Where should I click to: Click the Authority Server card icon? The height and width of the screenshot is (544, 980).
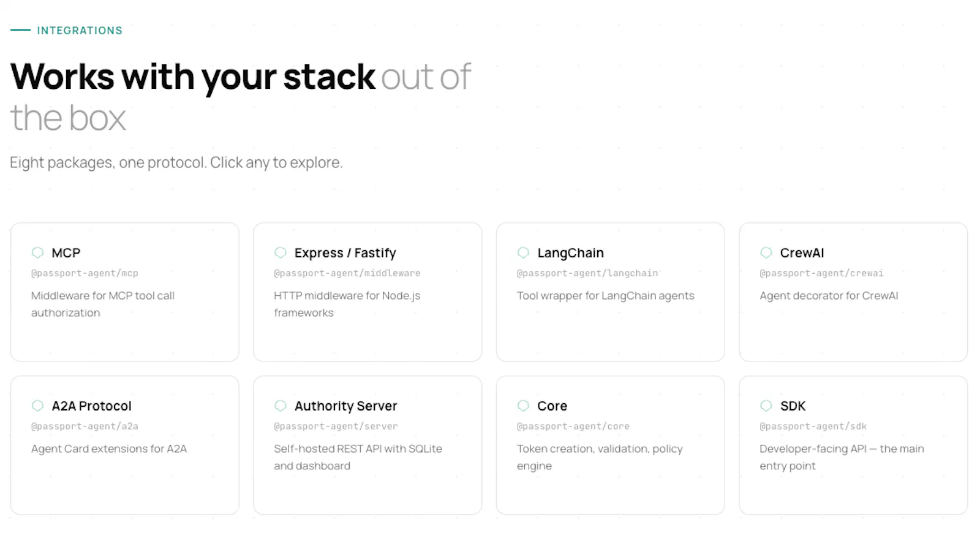coord(281,406)
